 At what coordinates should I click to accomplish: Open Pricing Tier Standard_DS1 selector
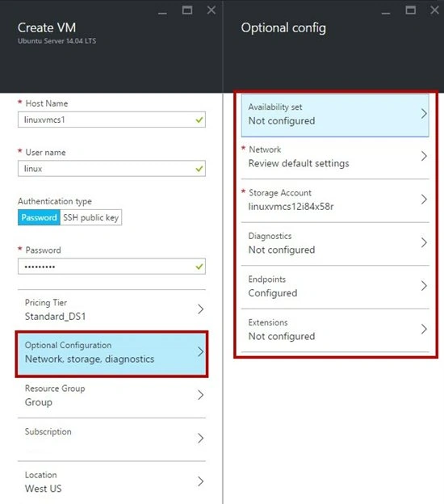[x=111, y=309]
